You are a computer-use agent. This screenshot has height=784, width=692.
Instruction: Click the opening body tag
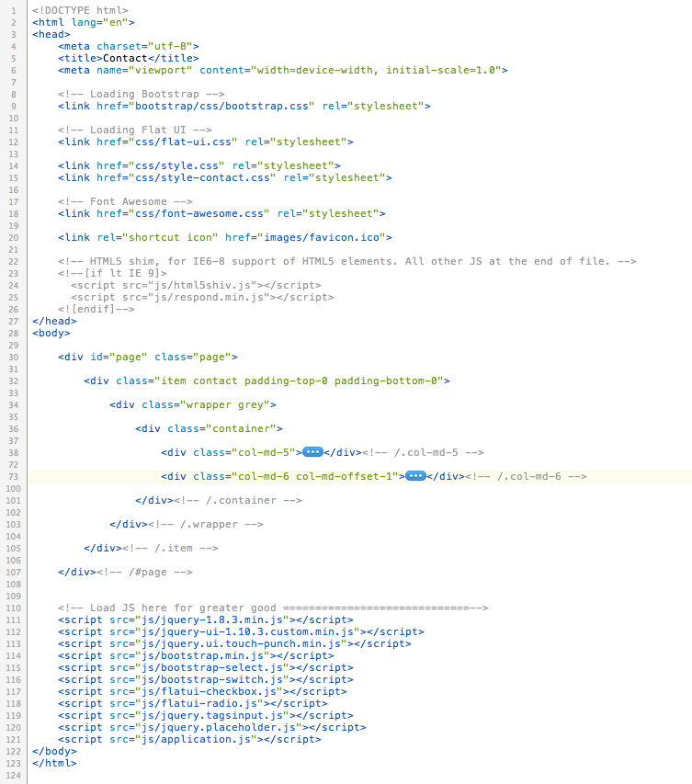coord(51,333)
